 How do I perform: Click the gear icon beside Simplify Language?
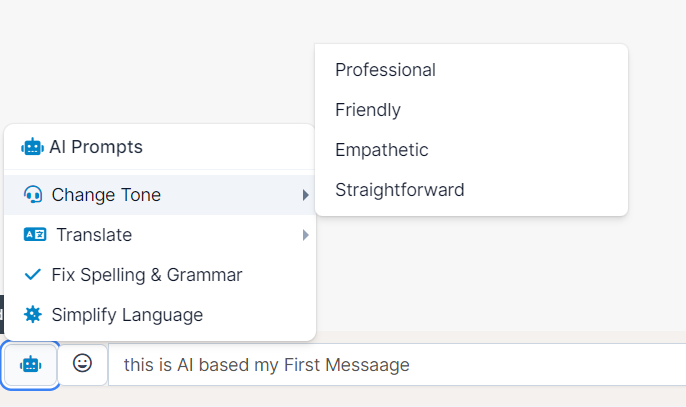click(x=33, y=315)
